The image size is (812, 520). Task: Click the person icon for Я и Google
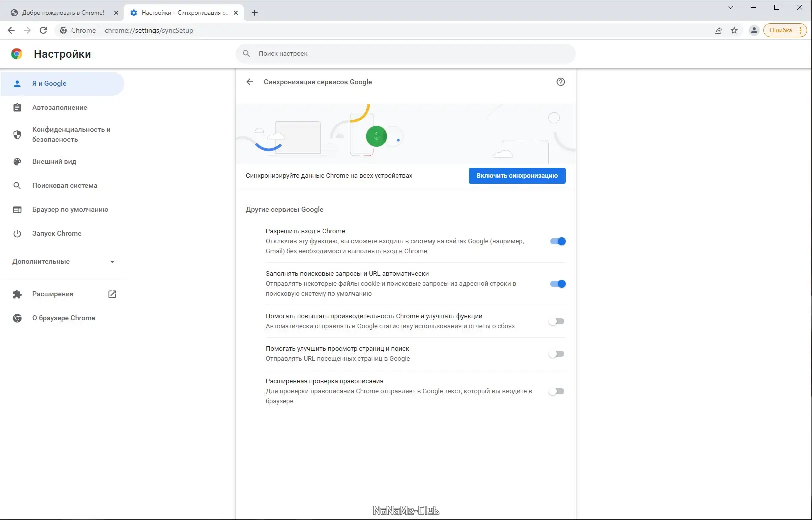pyautogui.click(x=17, y=84)
